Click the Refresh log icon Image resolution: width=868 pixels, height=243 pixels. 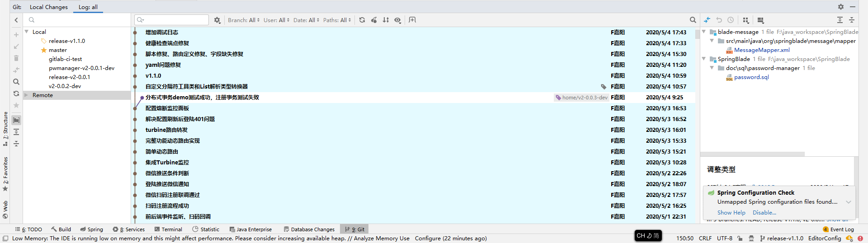362,20
